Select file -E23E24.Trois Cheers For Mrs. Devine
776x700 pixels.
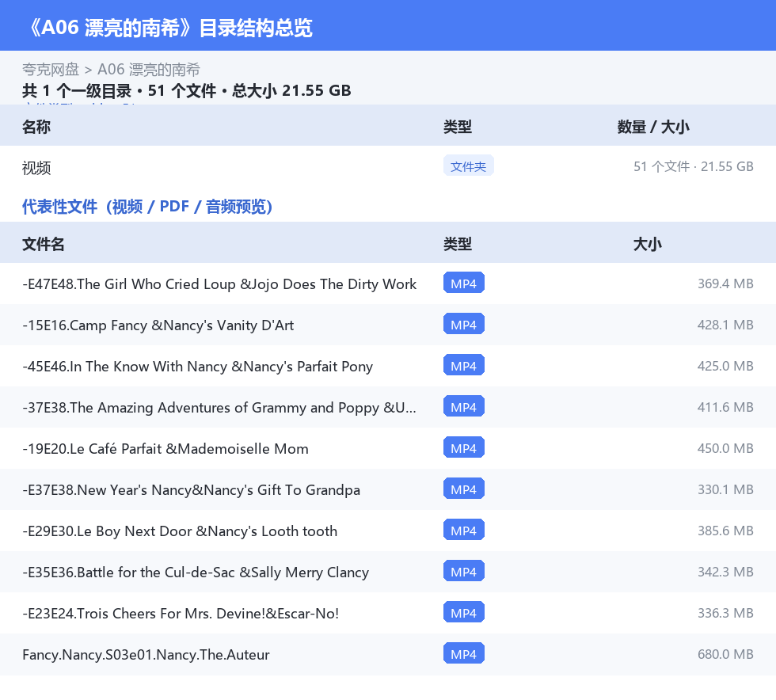point(181,613)
